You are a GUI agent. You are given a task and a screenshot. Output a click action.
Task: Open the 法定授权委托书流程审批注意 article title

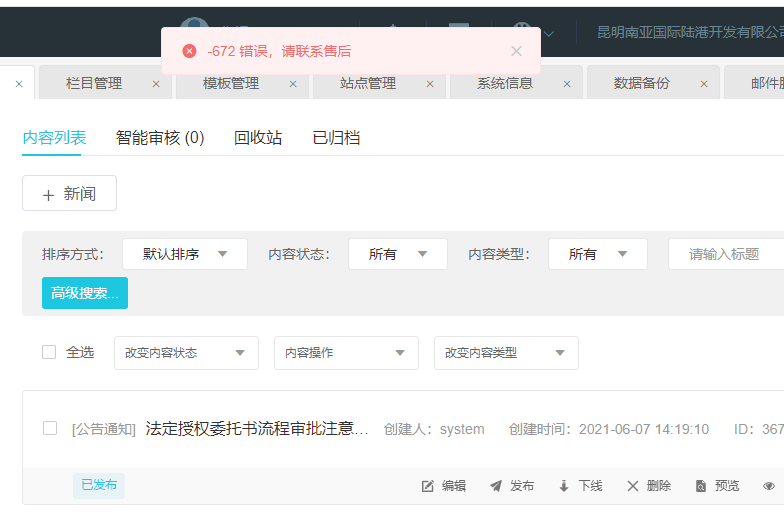257,428
